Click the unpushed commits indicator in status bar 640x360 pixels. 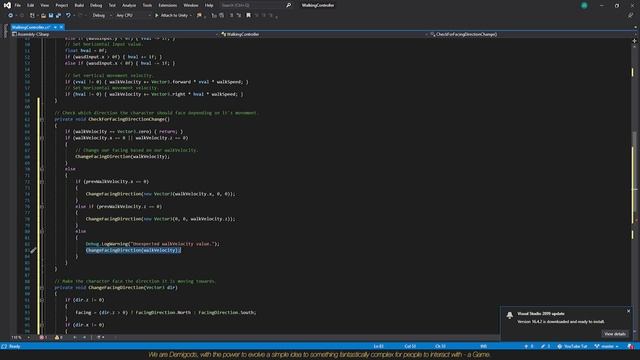(529, 347)
